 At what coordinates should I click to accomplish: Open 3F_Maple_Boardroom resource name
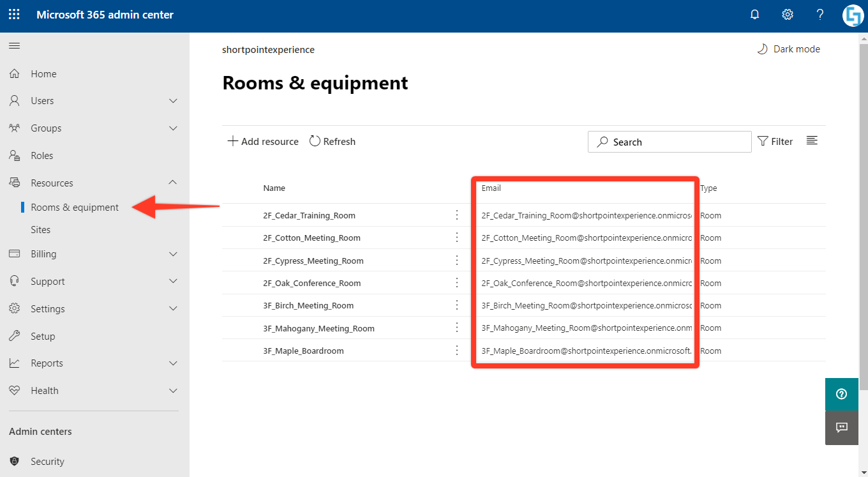303,351
